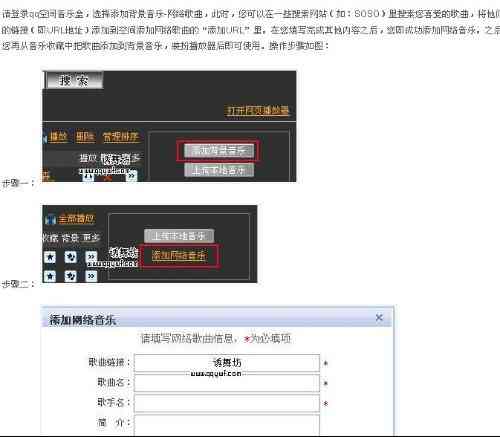This screenshot has width=500, height=437.
Task: Close the 添加网络音乐 dialog with X
Action: (x=379, y=318)
